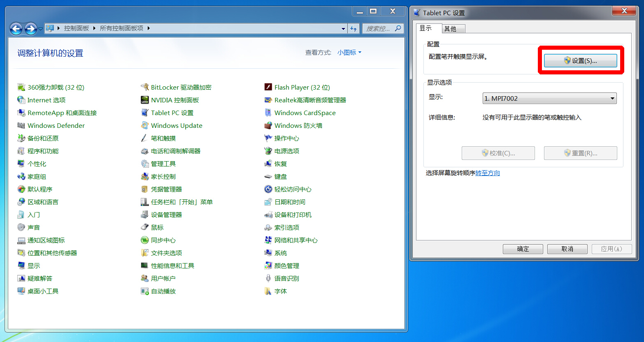Open the 默认程序 icon

coord(21,189)
